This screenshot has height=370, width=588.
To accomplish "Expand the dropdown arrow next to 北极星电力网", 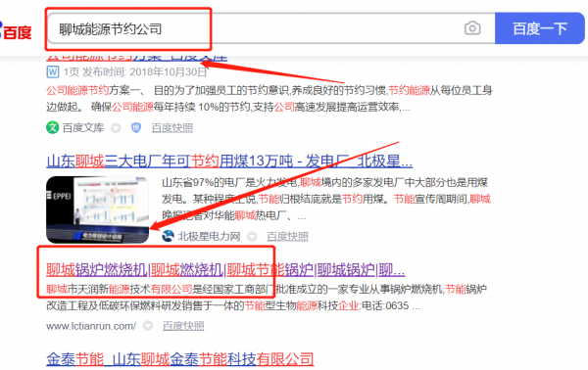I will click(252, 236).
